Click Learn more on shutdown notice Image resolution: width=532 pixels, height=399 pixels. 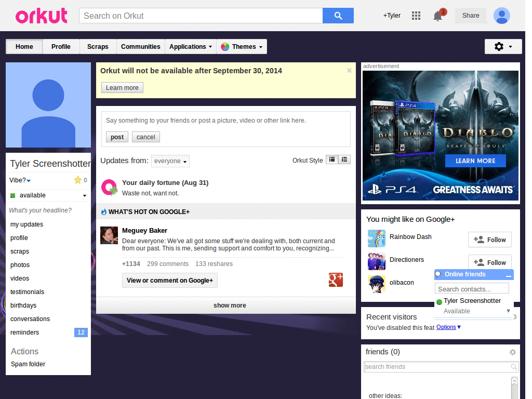pos(122,87)
